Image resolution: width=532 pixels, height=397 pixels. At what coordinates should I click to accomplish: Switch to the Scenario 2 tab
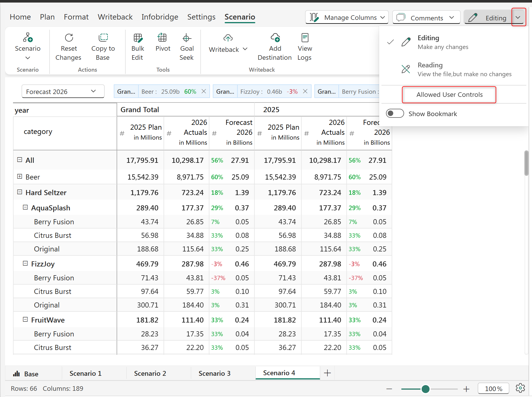click(150, 373)
